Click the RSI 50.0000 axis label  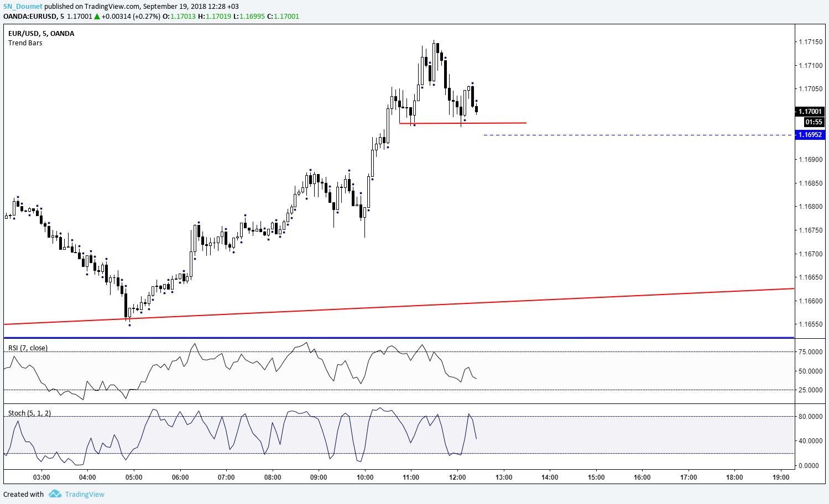[810, 371]
